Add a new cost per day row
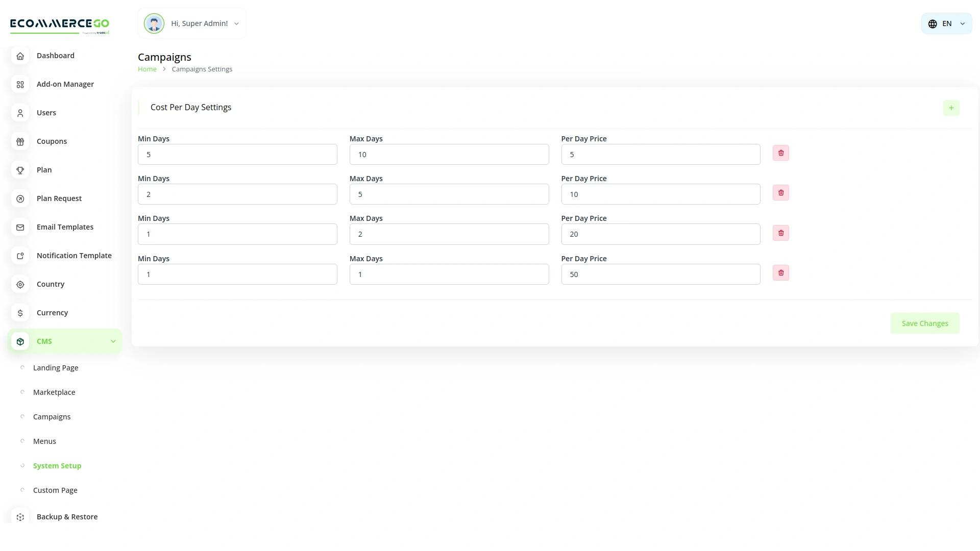 tap(951, 108)
